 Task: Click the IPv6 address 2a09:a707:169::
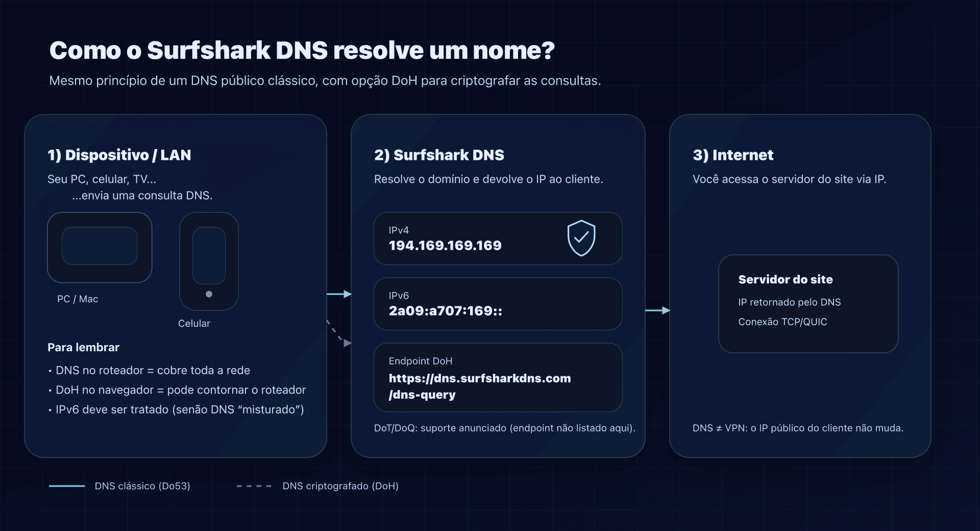coord(446,310)
